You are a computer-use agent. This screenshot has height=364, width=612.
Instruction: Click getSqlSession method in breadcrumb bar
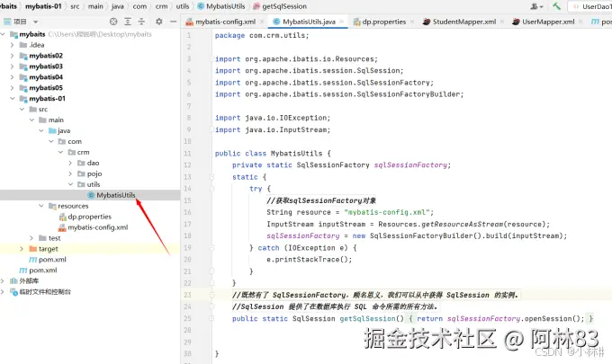(x=280, y=6)
